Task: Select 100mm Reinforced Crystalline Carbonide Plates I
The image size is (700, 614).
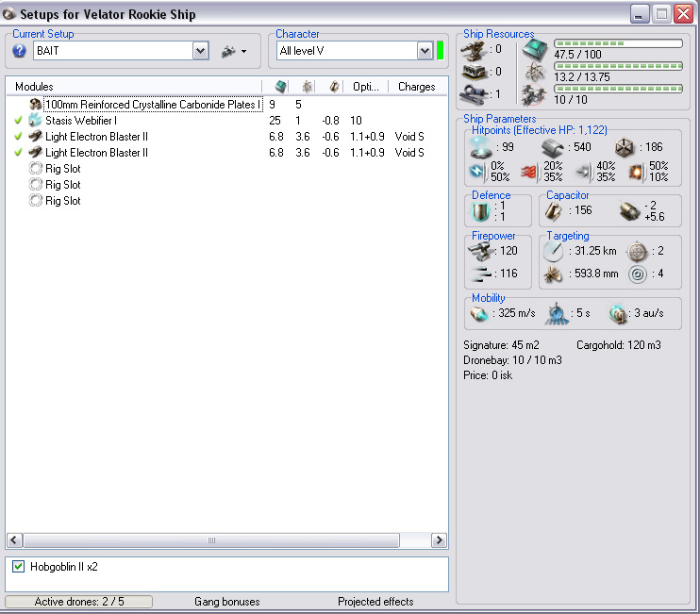Action: click(153, 105)
